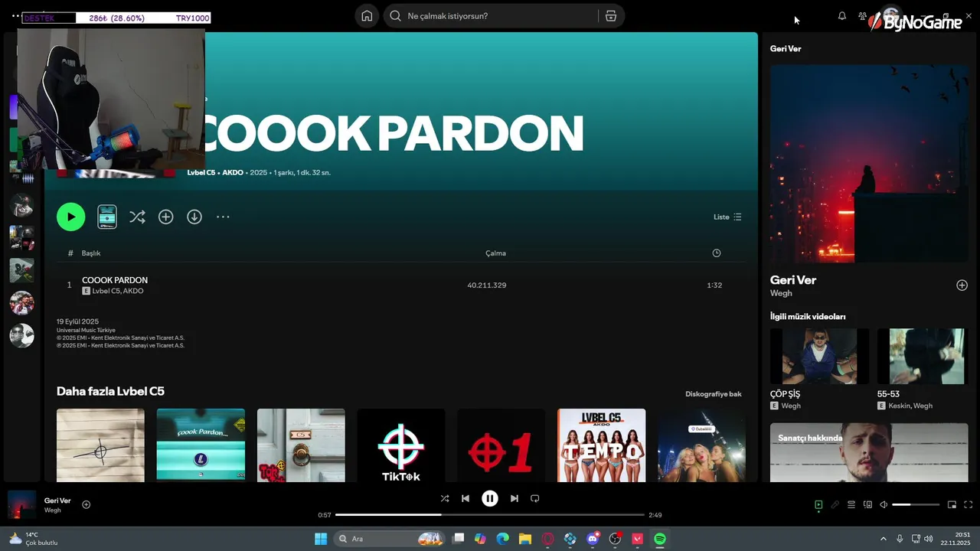The height and width of the screenshot is (551, 980).
Task: Click the Geri Ver large cover art
Action: 869,164
